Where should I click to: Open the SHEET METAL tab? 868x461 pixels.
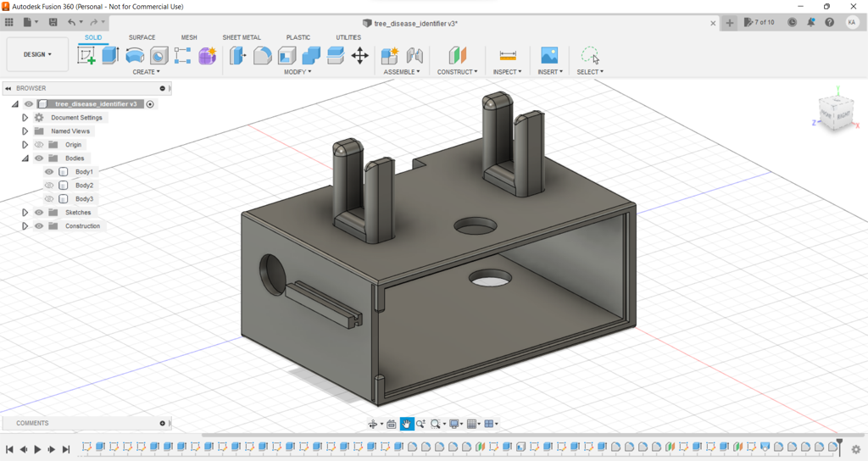242,37
